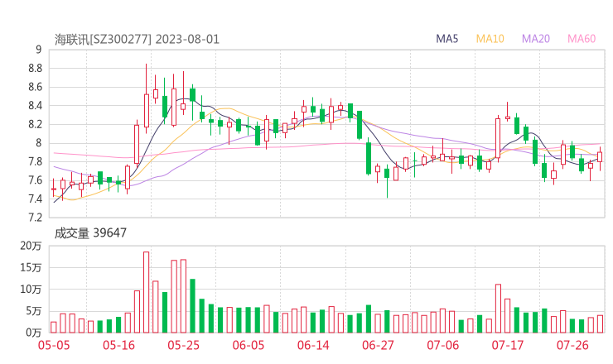
Task: Click the 8.2 price axis label
Action: coord(35,125)
